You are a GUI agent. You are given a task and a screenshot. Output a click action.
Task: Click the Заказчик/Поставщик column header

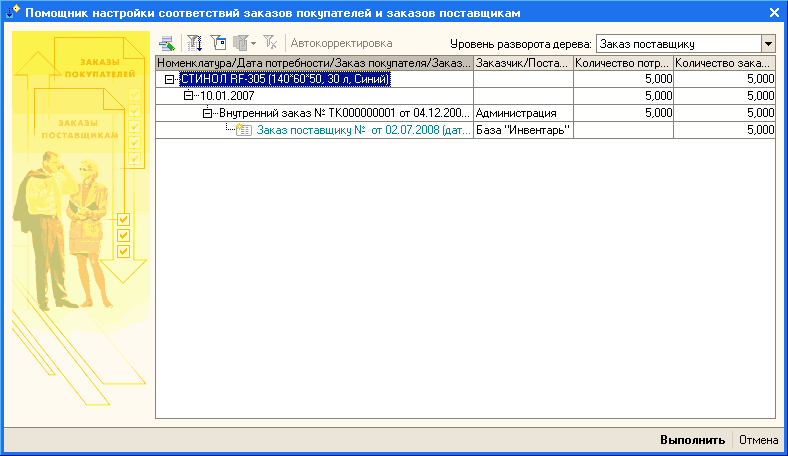[x=522, y=62]
